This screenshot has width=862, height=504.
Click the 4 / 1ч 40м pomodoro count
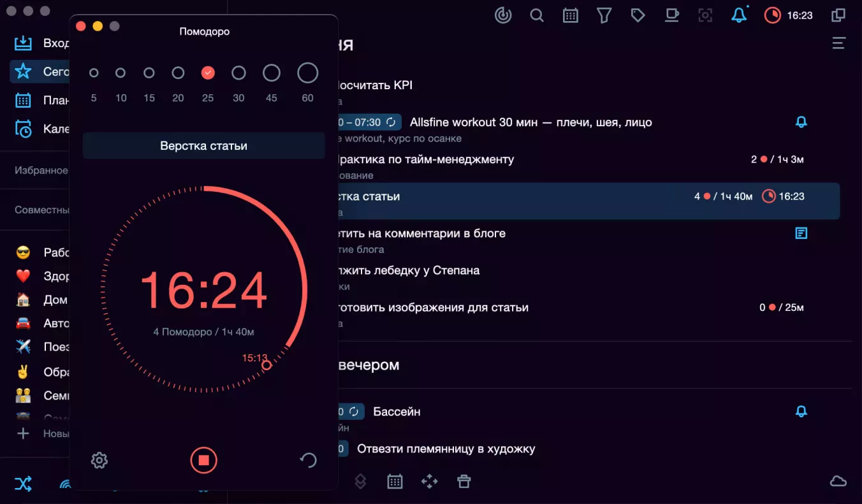pyautogui.click(x=724, y=196)
